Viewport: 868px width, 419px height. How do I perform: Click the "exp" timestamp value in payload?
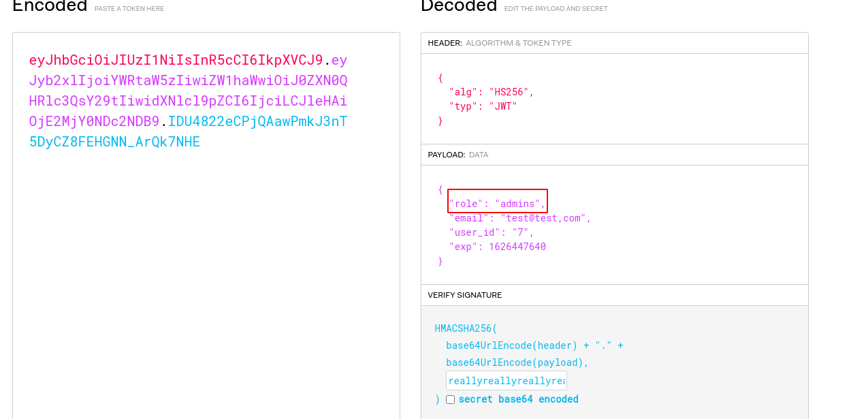tap(517, 247)
